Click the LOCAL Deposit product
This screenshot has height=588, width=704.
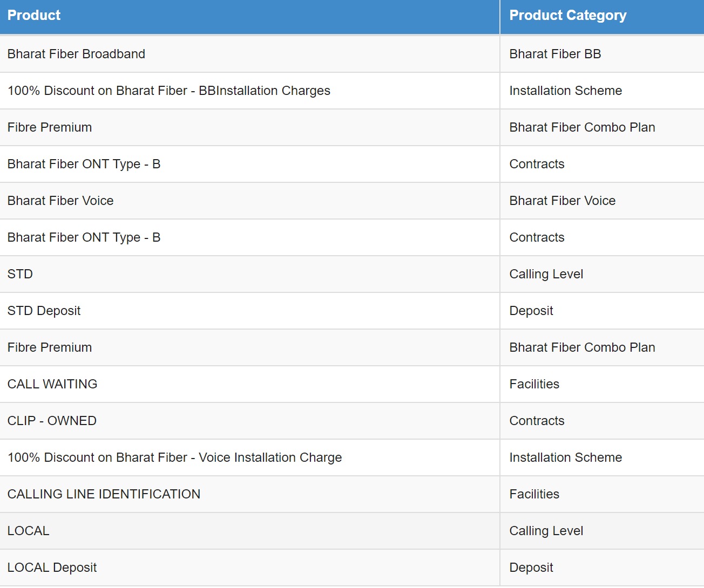click(x=52, y=568)
